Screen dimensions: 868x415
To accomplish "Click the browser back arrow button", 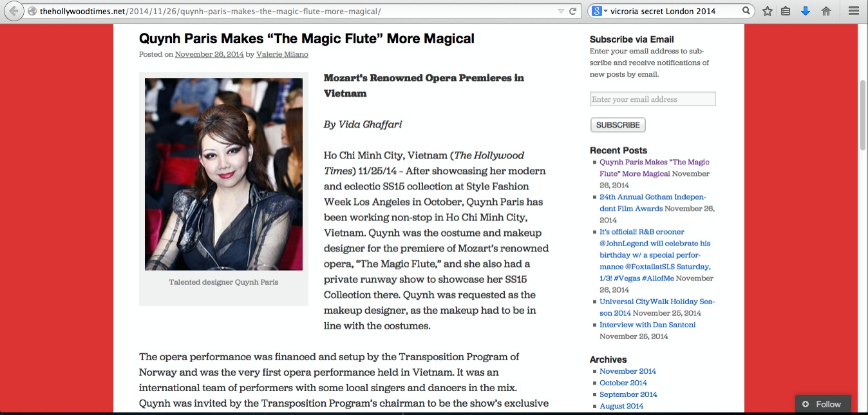I will (14, 11).
